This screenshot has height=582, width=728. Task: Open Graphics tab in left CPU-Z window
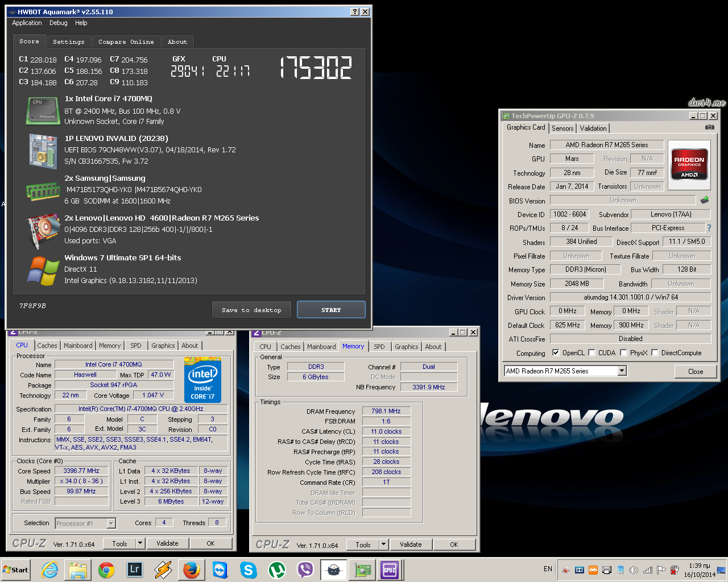click(163, 346)
